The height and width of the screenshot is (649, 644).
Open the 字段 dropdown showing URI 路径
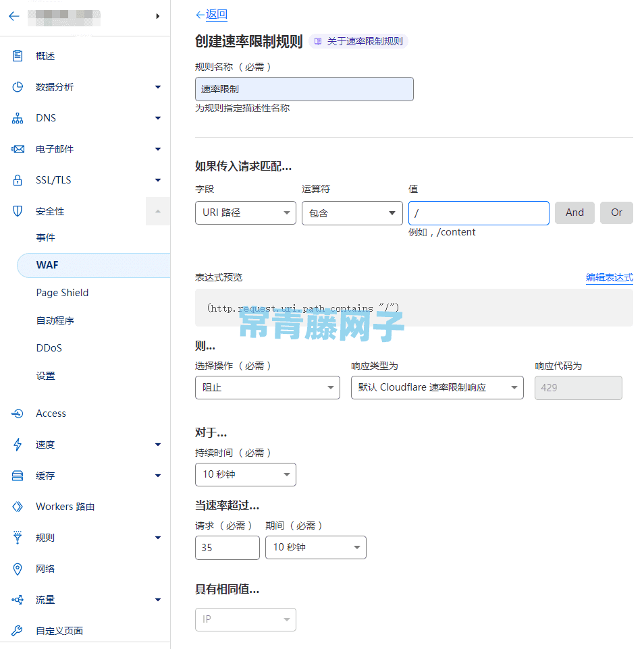(245, 212)
